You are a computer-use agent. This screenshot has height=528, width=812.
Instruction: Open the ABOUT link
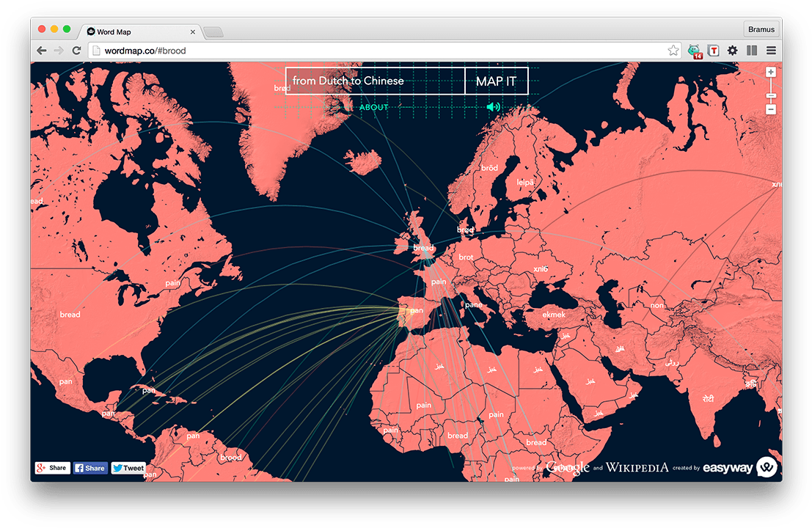click(x=373, y=107)
